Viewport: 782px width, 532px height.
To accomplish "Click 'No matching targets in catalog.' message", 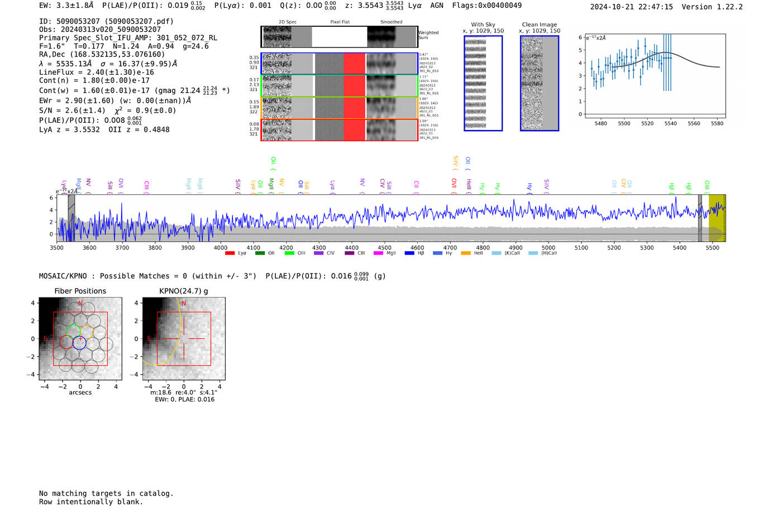I will tap(106, 493).
